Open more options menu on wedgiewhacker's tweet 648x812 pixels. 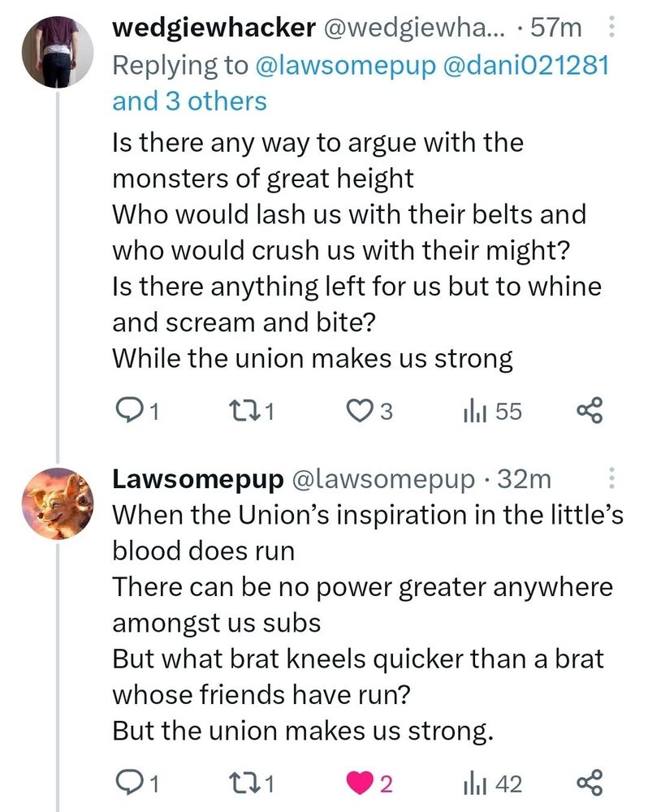click(613, 26)
